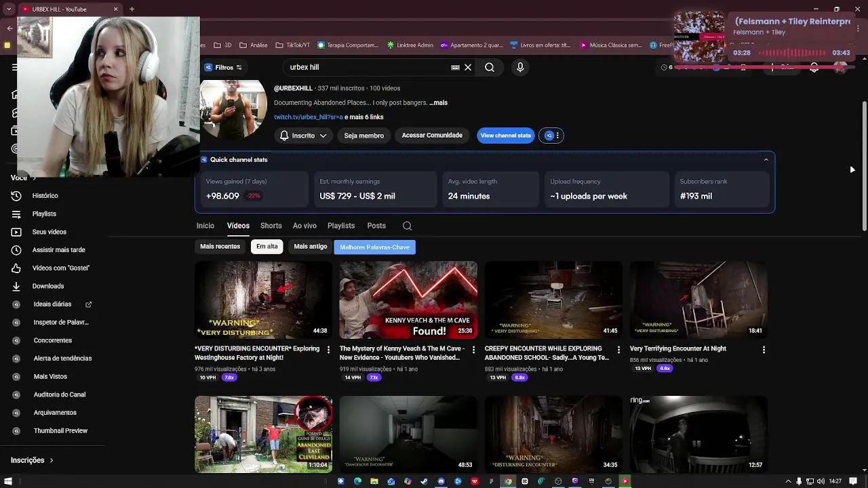Open Discord from the taskbar
This screenshot has width=868, height=488.
point(441,481)
